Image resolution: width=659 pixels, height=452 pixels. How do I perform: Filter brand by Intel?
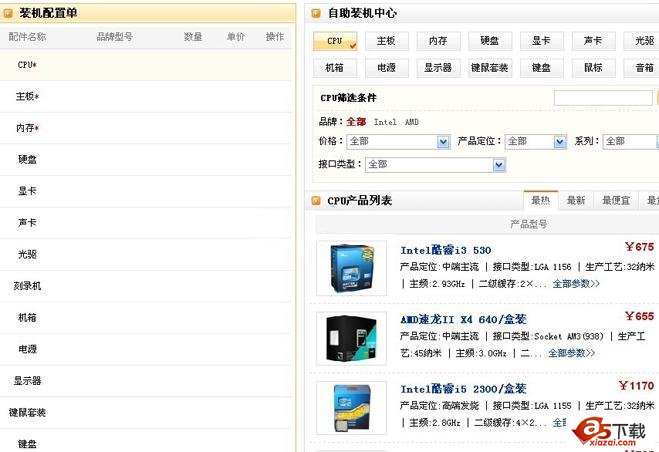385,122
